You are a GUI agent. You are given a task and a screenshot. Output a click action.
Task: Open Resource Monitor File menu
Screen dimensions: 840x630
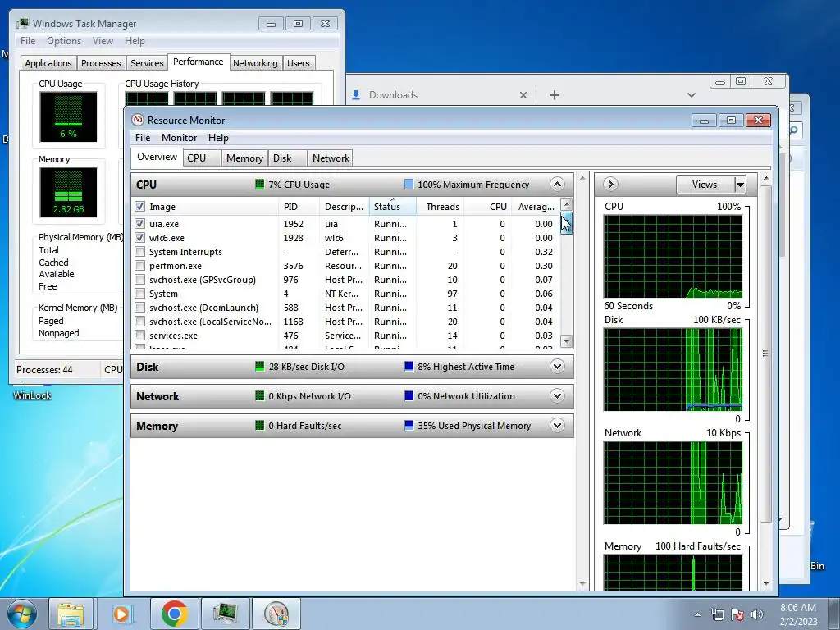pos(143,138)
